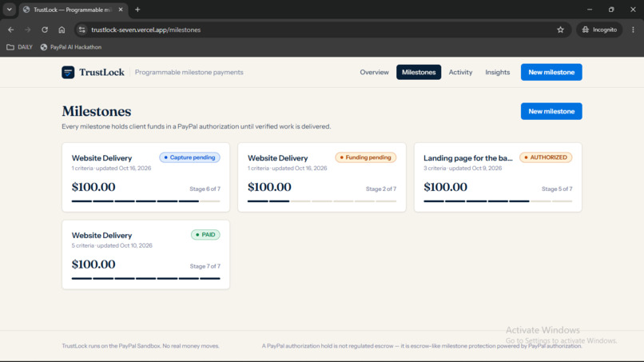The width and height of the screenshot is (644, 362).
Task: Open the PAID Website Delivery card title
Action: coord(101,236)
